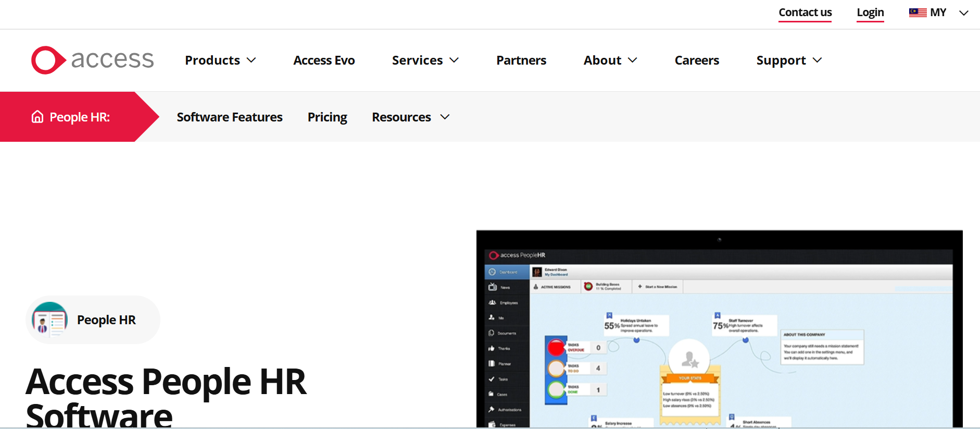Click Documents icon in PeopleHR screenshot sidebar

[491, 333]
